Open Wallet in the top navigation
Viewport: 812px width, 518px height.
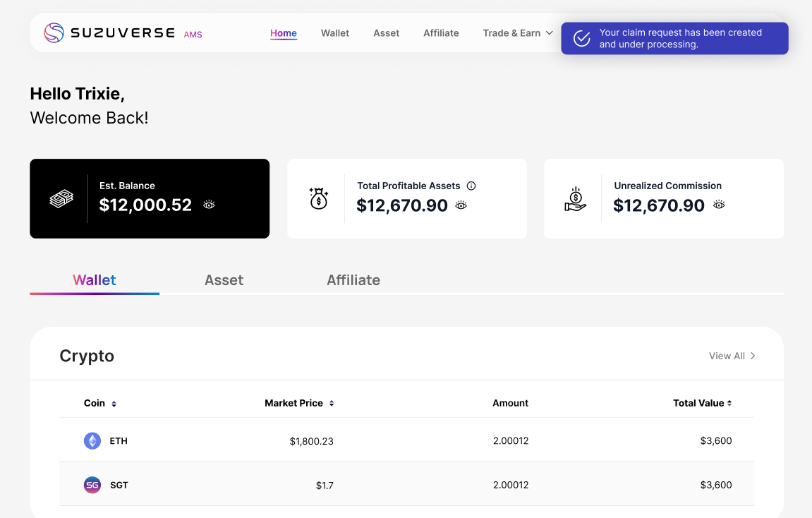tap(335, 33)
